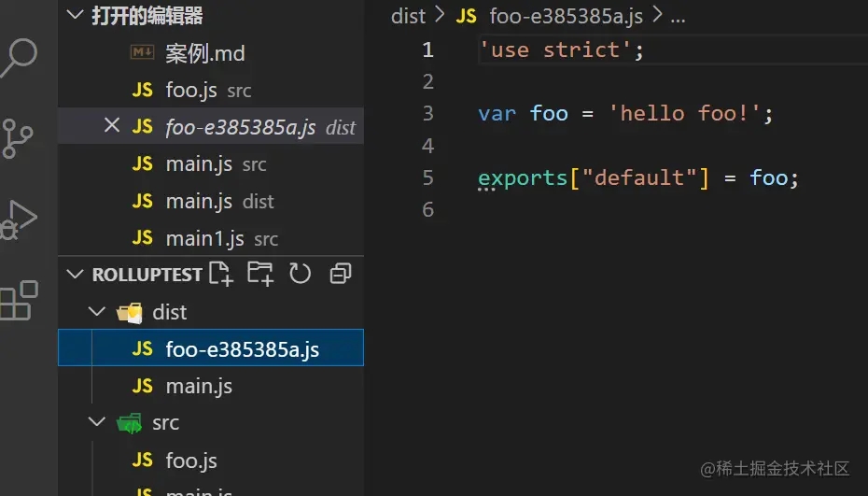
Task: Open the Search view in activity bar
Action: point(19,57)
